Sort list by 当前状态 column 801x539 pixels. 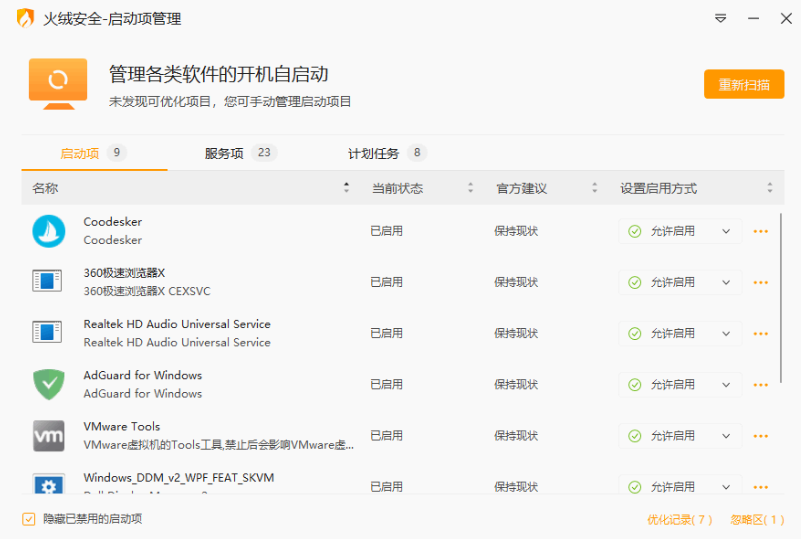point(420,188)
